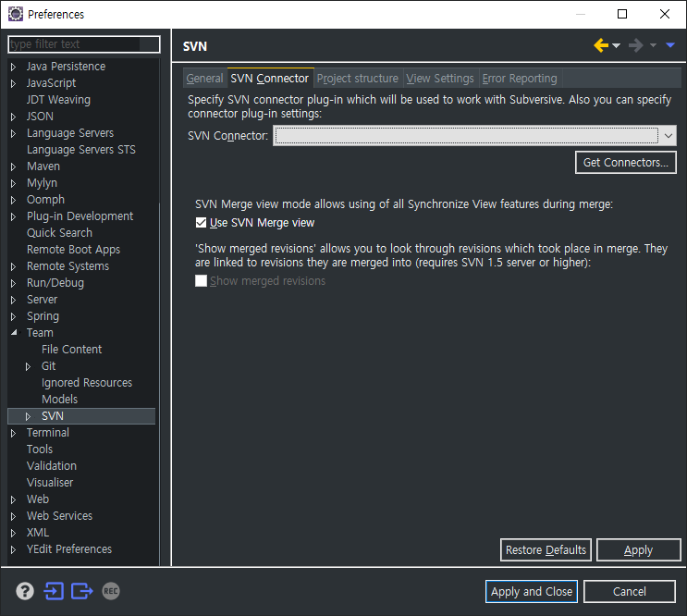Image resolution: width=687 pixels, height=616 pixels.
Task: Expand the JavaScript tree node
Action: tap(13, 83)
